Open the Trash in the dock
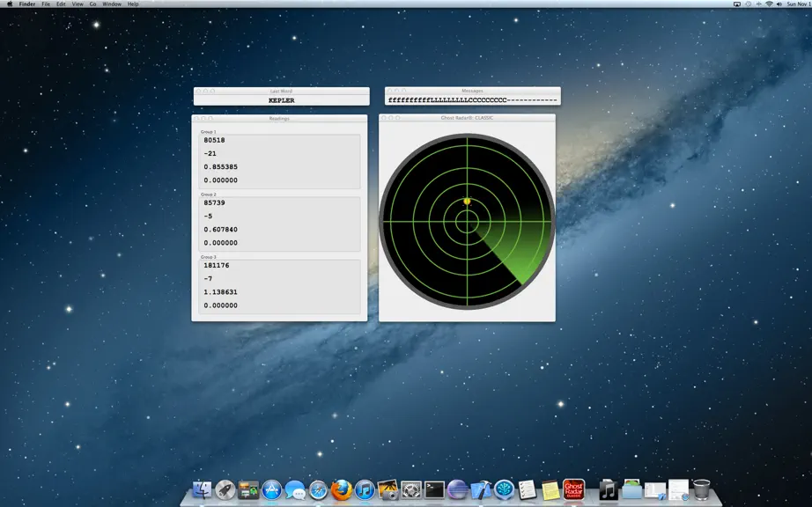The height and width of the screenshot is (507, 812). (701, 489)
